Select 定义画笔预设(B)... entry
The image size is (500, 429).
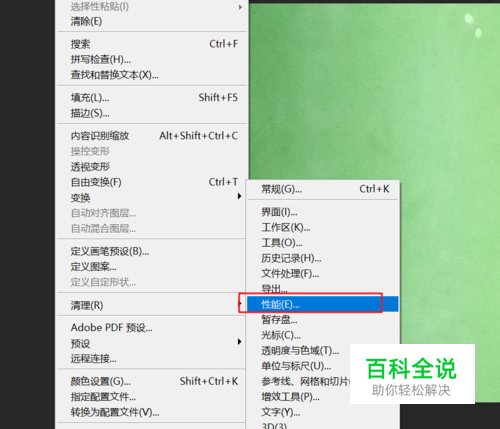pos(152,251)
